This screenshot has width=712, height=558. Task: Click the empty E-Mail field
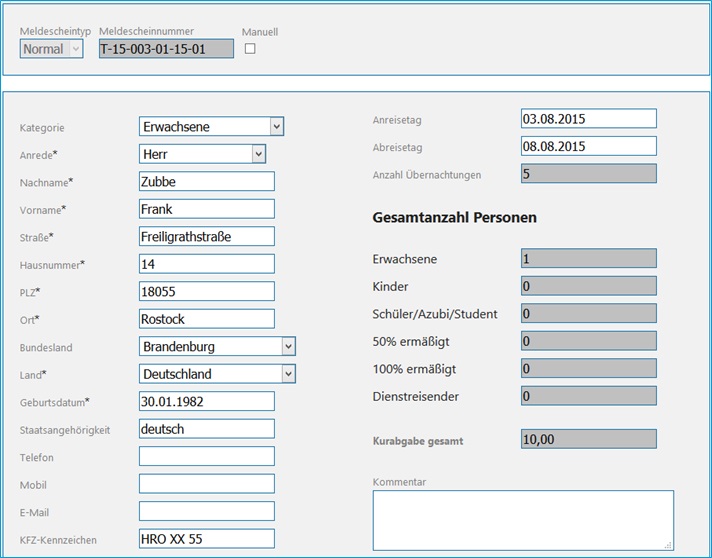pos(207,511)
